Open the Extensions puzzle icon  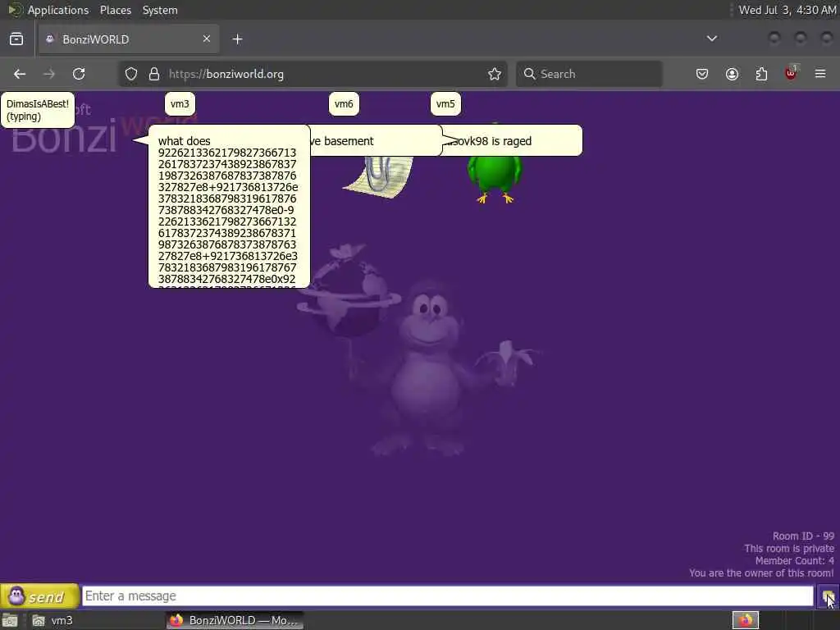pyautogui.click(x=761, y=74)
